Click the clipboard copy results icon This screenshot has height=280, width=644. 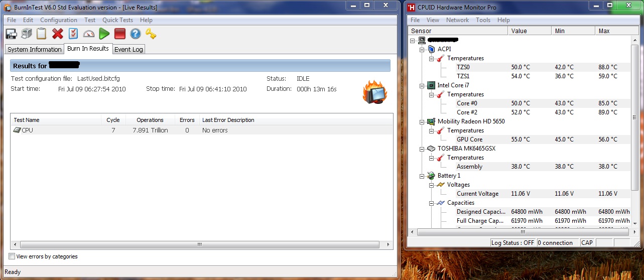point(42,34)
